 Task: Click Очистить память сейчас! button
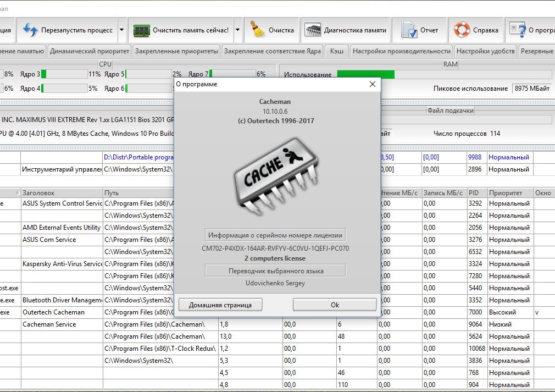coord(181,30)
